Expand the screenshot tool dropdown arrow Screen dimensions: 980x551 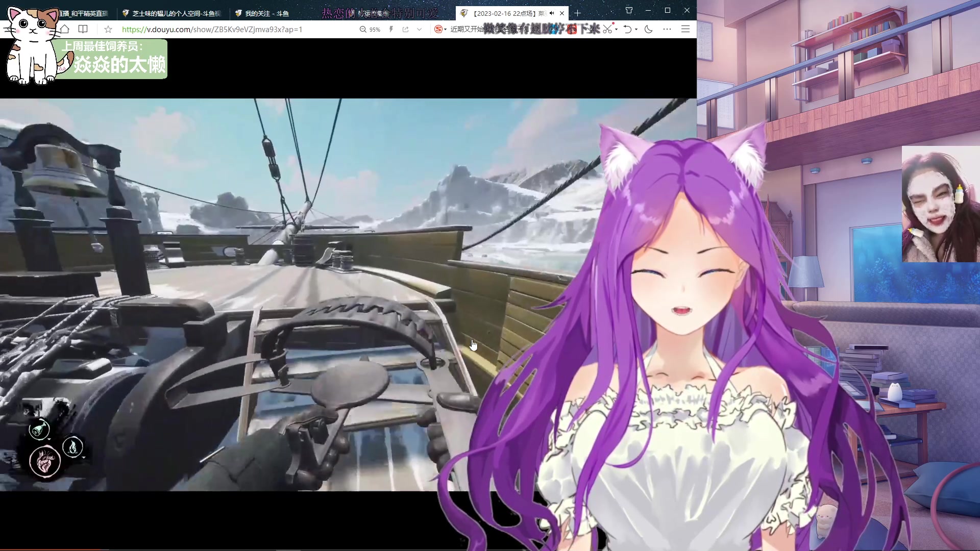617,30
